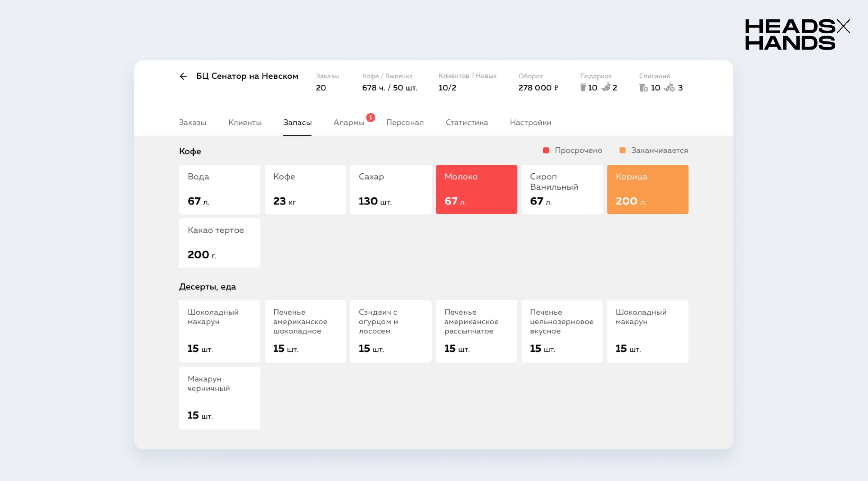Select the expired Молоко stock card

(x=476, y=189)
